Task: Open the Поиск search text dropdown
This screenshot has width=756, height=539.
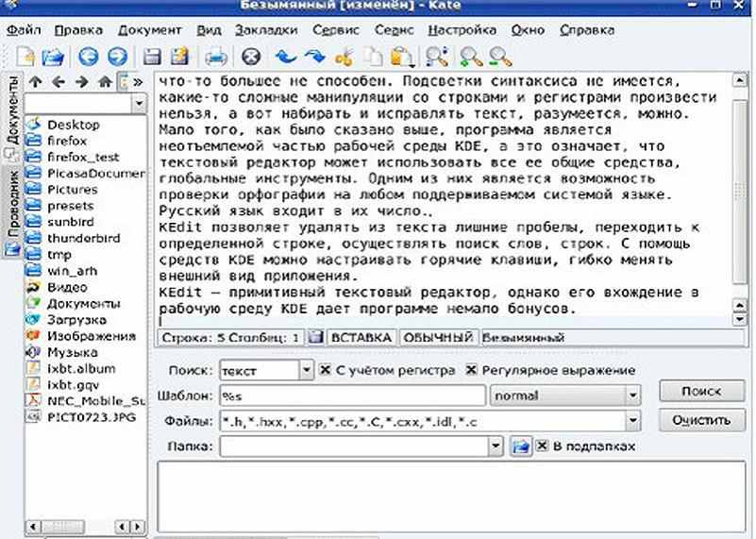Action: tap(306, 370)
